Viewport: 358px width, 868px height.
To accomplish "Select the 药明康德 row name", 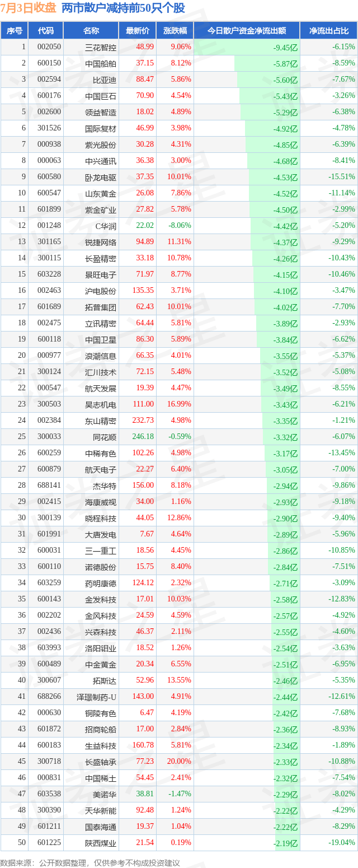I will (x=101, y=583).
